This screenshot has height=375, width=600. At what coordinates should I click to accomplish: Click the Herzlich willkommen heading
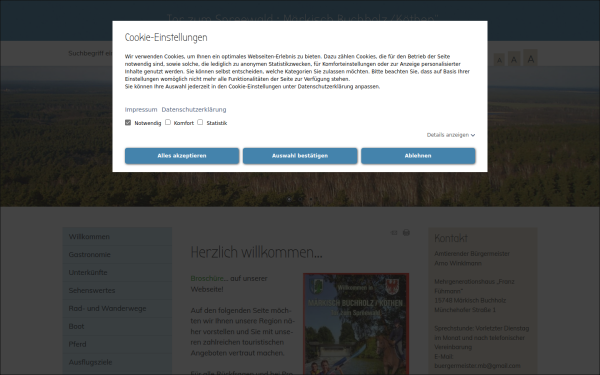[256, 253]
